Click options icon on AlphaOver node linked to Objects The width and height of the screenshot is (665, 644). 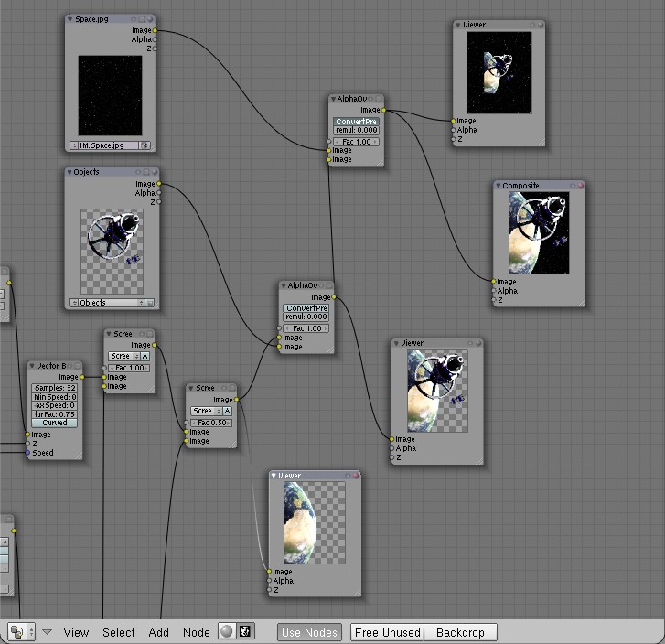click(328, 285)
